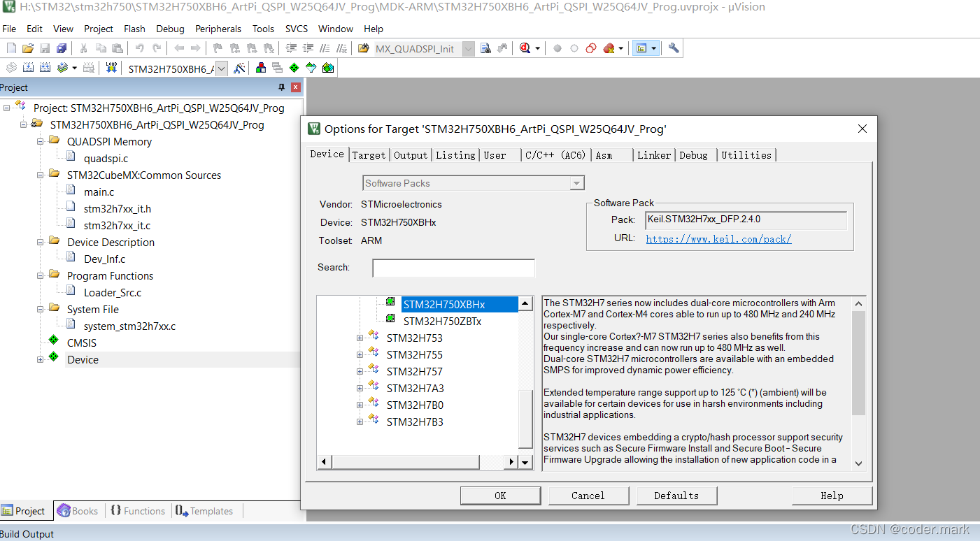Click the Cut scissors icon

click(83, 48)
